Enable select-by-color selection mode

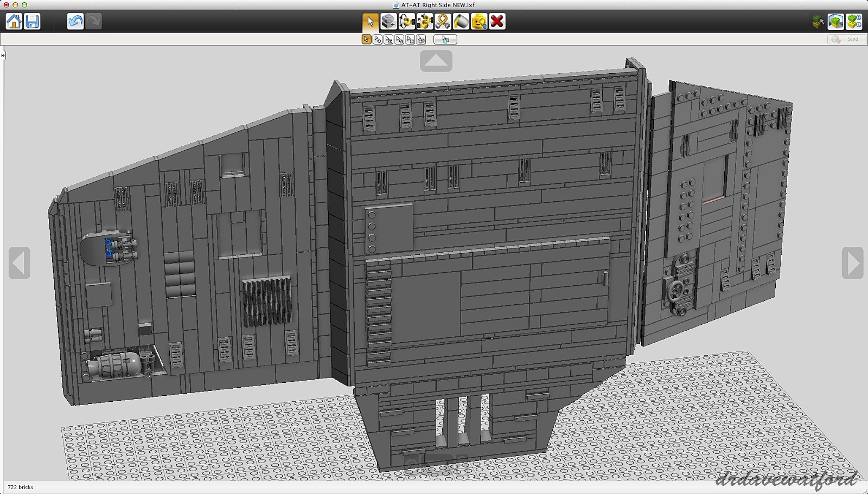[x=399, y=39]
